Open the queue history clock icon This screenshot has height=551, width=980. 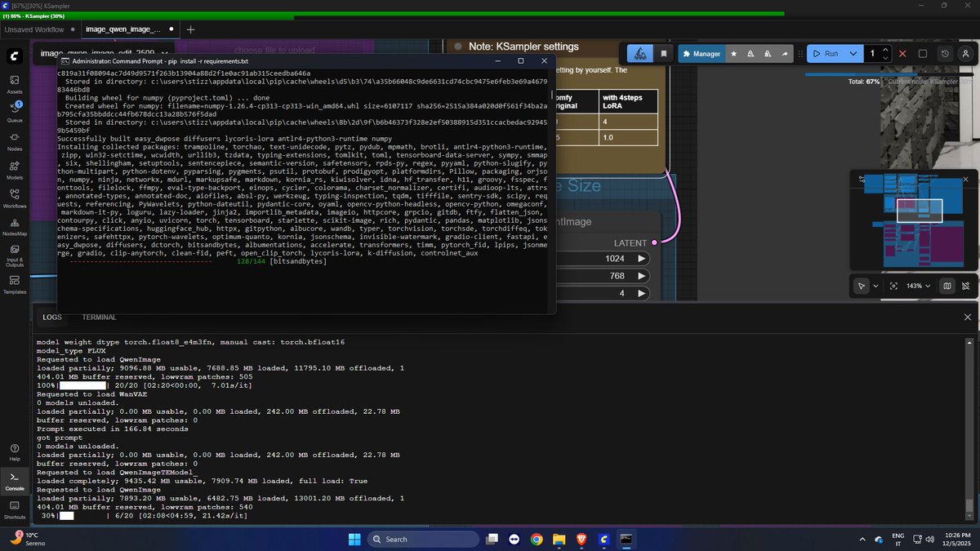946,54
